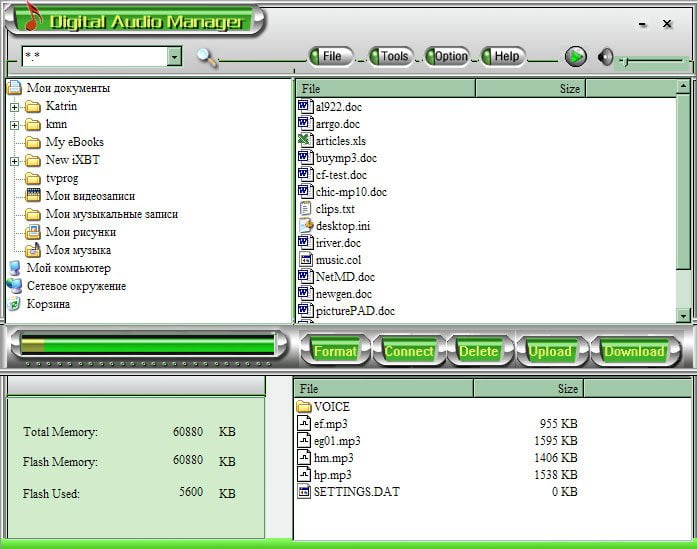Select the ef.mp3 file icon on the device
Viewport: 697px width, 549px height.
coord(304,423)
